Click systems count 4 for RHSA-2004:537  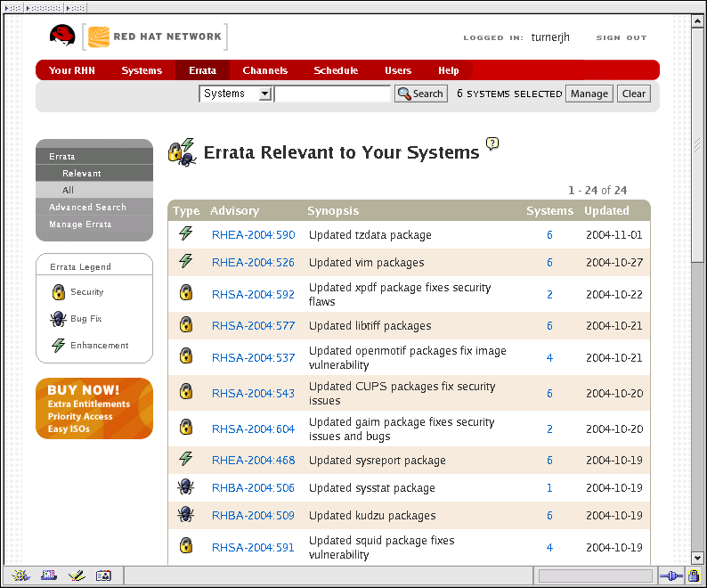pyautogui.click(x=549, y=358)
